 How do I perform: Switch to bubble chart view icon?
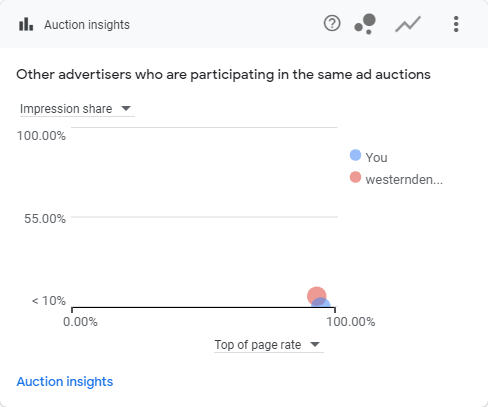click(x=365, y=24)
